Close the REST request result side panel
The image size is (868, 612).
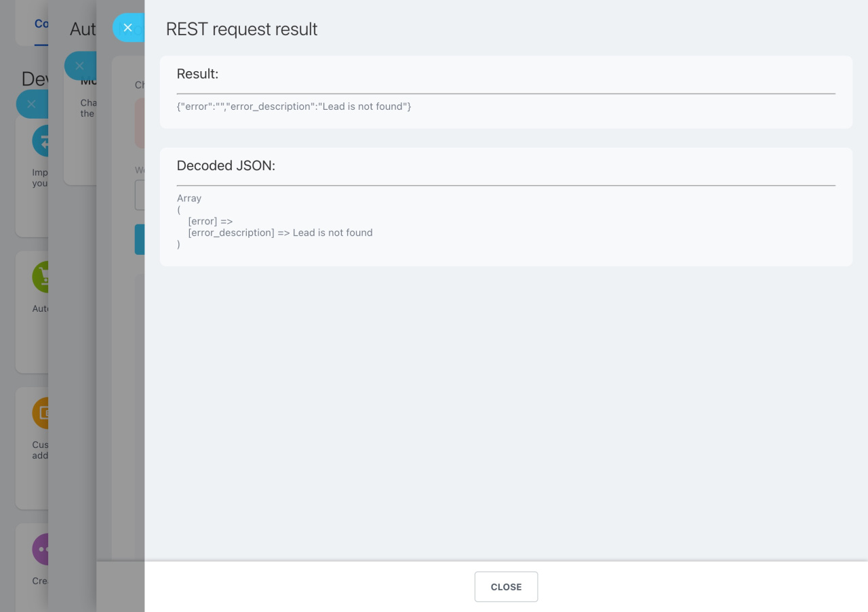[x=127, y=28]
